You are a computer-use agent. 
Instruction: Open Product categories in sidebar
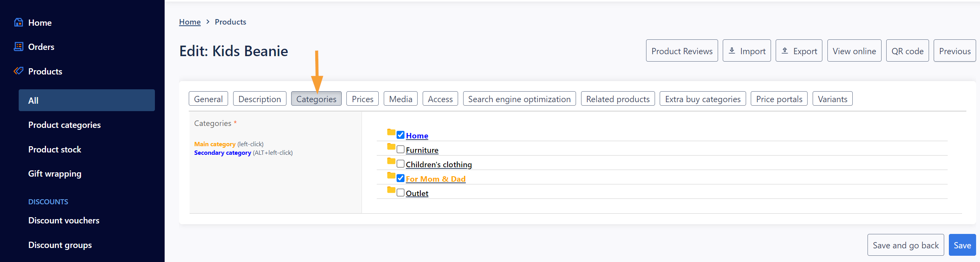(x=64, y=125)
